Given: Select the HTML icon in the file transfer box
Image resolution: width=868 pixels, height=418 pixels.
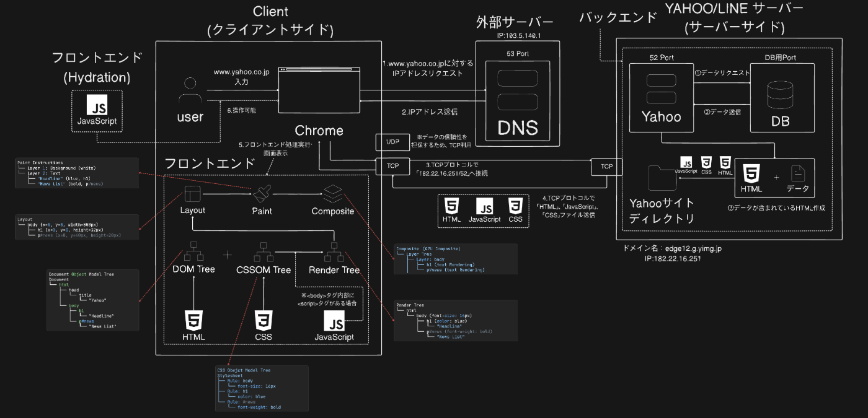Looking at the screenshot, I should [x=451, y=205].
